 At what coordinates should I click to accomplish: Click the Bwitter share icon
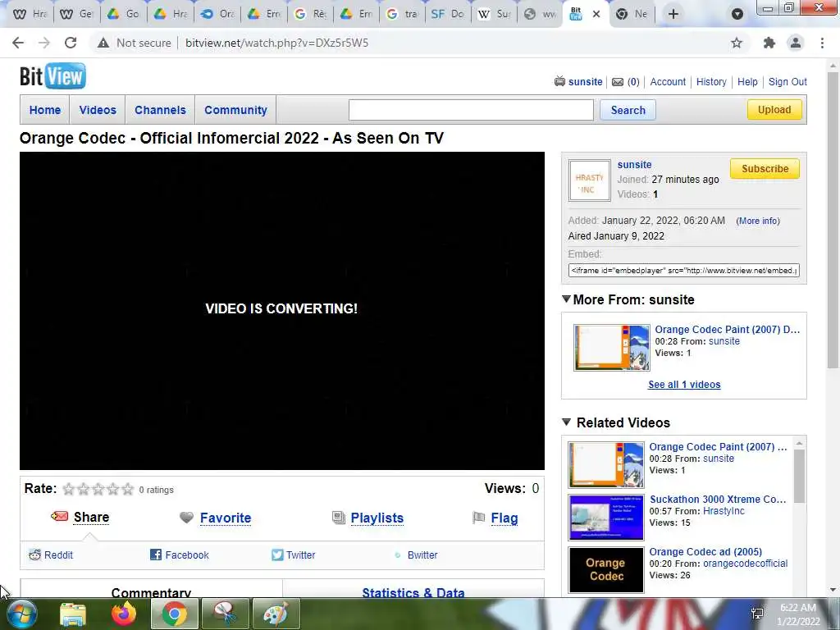398,555
